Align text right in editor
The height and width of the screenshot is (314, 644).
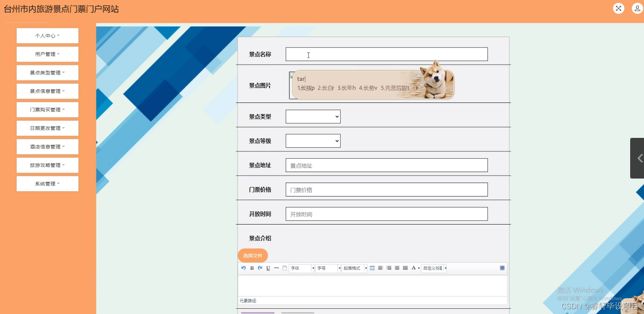click(x=389, y=268)
